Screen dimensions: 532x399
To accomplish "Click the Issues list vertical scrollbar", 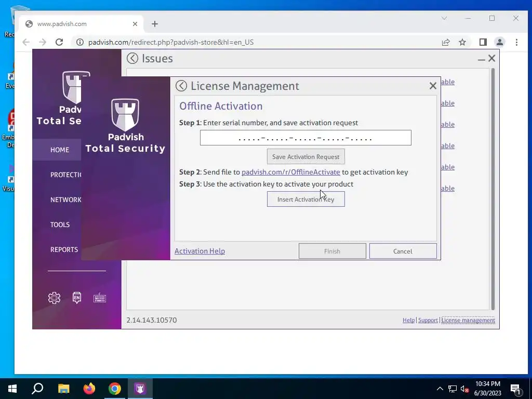I will (493, 189).
